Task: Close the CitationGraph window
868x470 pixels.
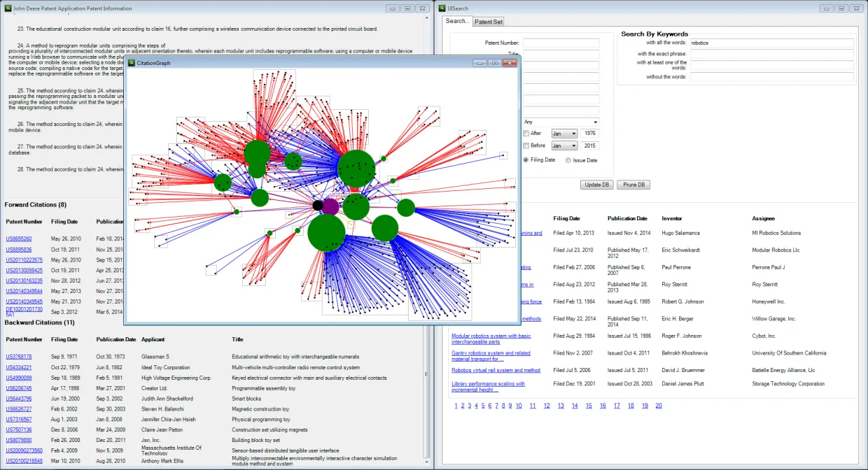Action: pyautogui.click(x=509, y=63)
